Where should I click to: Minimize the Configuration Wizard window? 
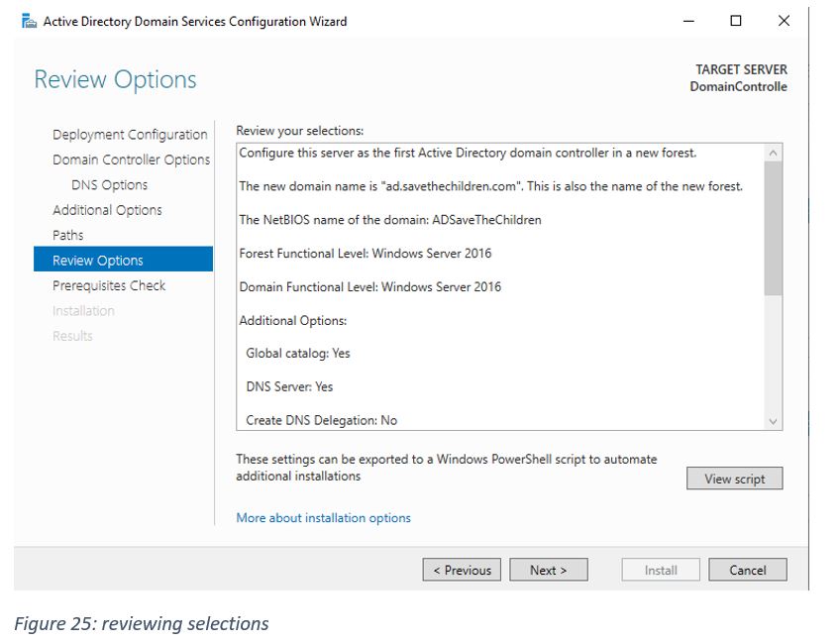688,21
